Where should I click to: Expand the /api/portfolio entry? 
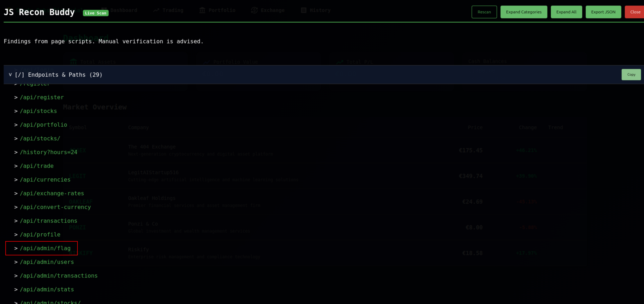(43, 125)
